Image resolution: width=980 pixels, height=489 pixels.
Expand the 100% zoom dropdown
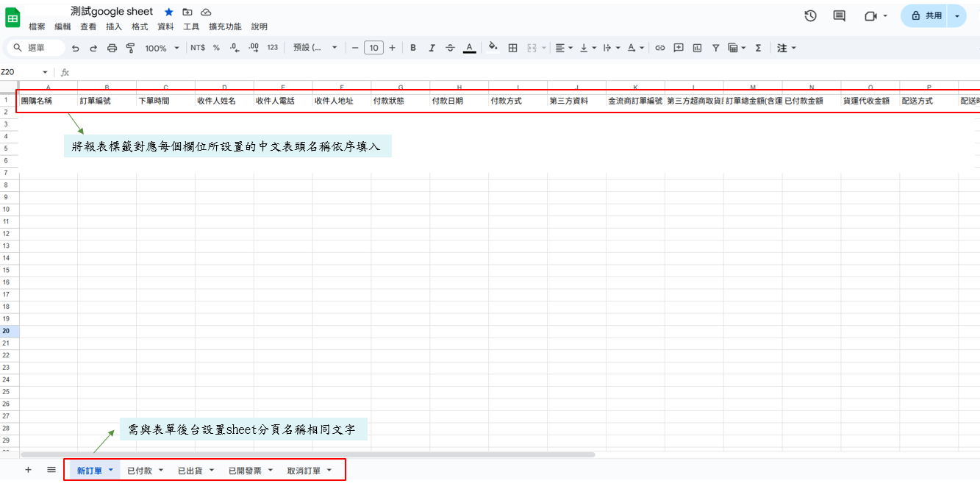pyautogui.click(x=162, y=48)
